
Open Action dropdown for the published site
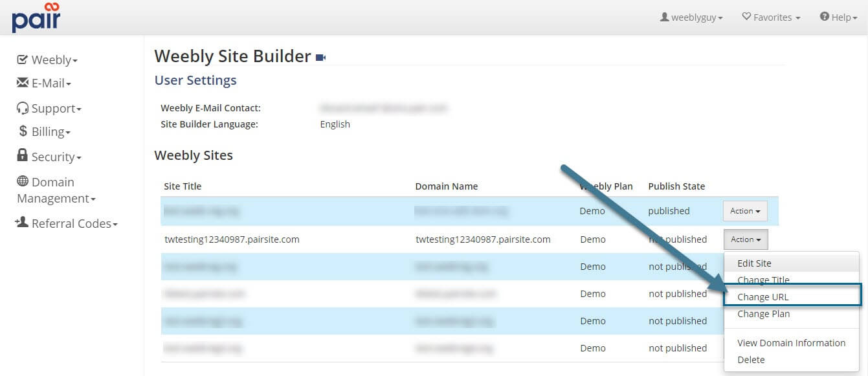[x=745, y=211]
